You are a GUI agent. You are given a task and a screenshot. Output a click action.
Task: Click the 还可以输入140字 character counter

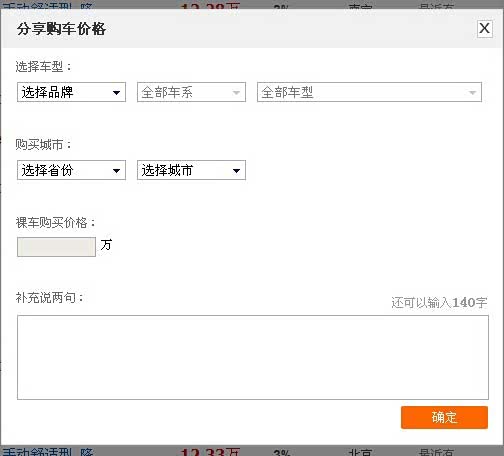439,302
